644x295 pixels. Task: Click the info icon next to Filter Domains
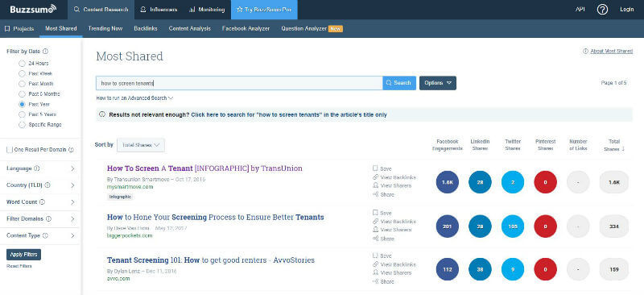pyautogui.click(x=48, y=219)
